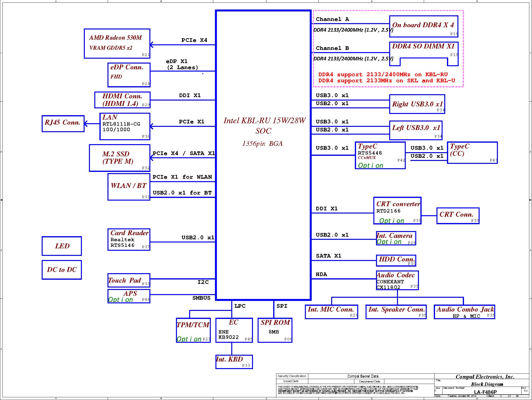Select the WLAN / BT block
Image resolution: width=532 pixels, height=400 pixels.
(x=129, y=187)
